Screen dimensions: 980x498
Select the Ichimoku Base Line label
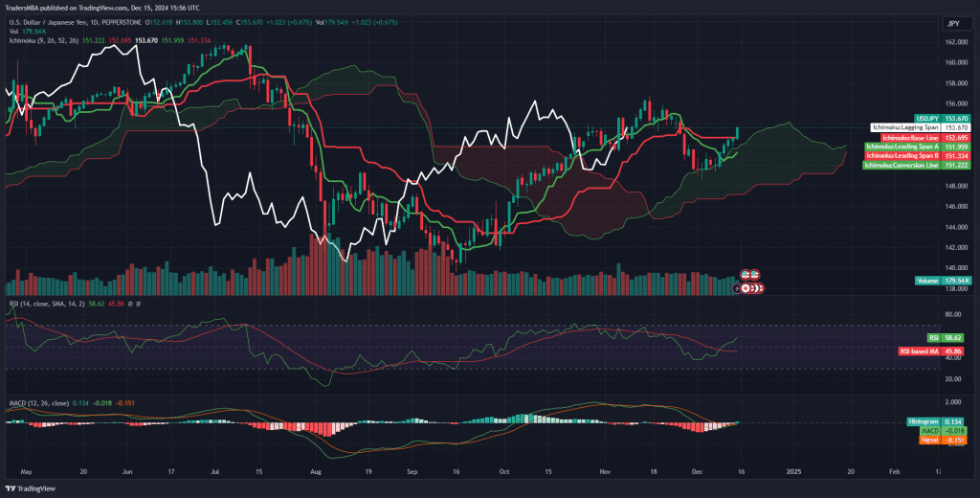click(x=909, y=137)
